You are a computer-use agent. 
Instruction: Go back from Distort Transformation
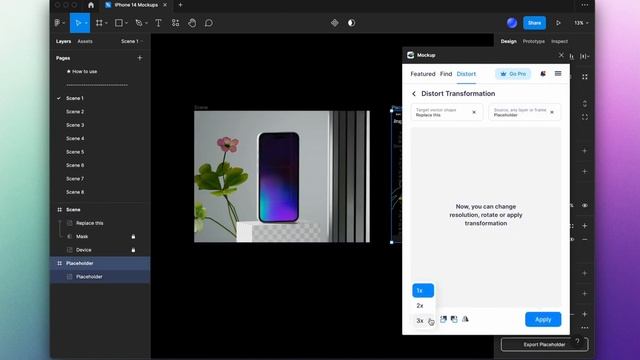tap(414, 93)
